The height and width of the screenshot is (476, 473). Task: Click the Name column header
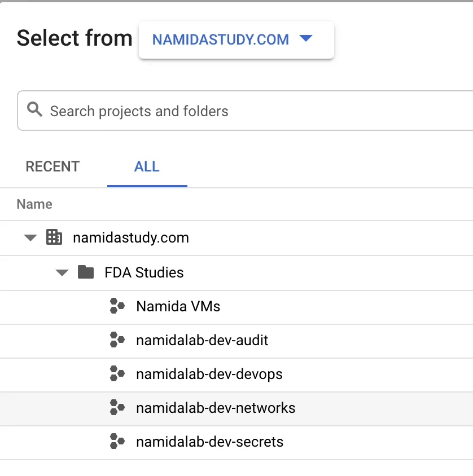tap(34, 204)
